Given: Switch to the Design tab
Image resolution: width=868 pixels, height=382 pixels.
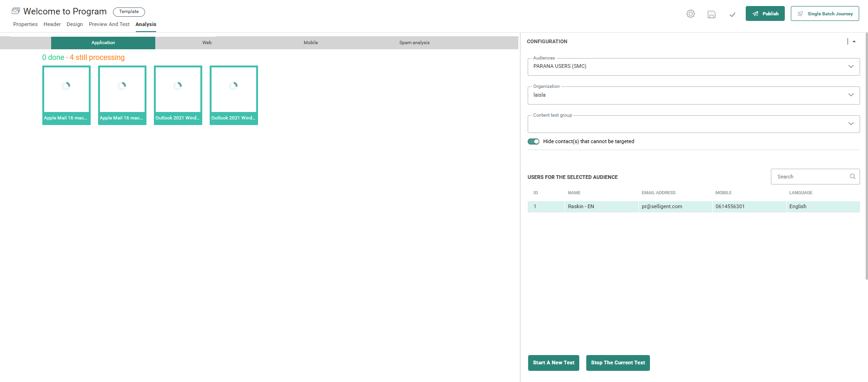Looking at the screenshot, I should (74, 24).
